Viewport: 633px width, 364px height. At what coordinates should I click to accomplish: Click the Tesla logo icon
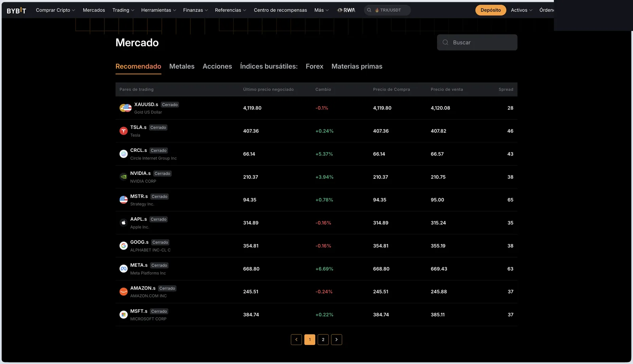pos(123,131)
